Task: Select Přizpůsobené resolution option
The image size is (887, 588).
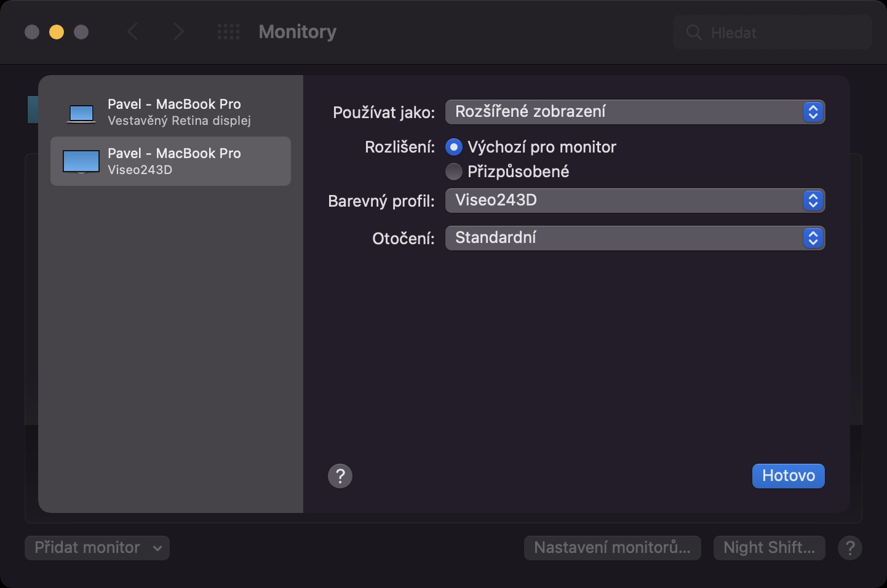Action: pos(454,172)
